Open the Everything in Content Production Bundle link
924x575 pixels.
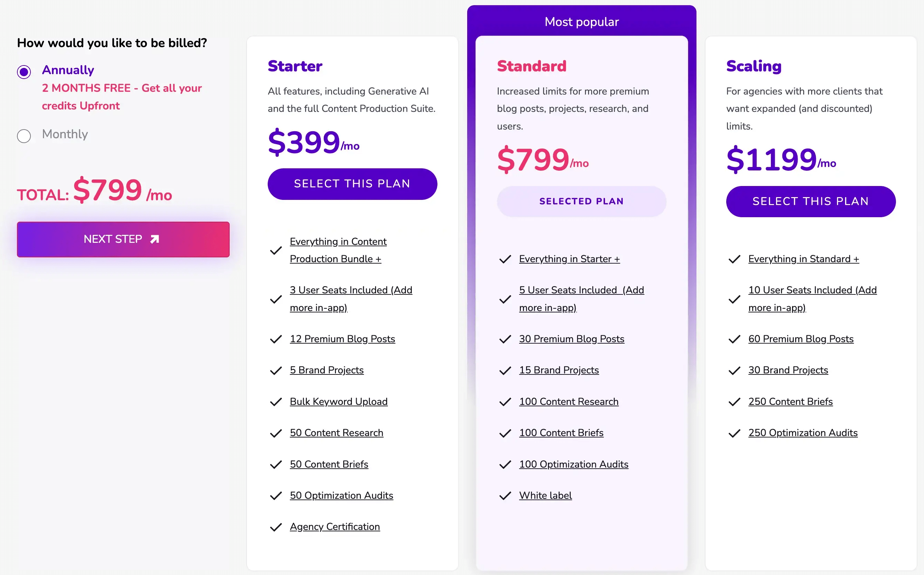[x=338, y=250]
